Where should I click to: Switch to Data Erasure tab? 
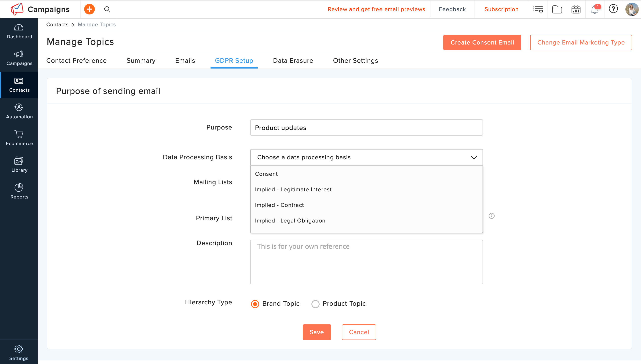tap(293, 61)
